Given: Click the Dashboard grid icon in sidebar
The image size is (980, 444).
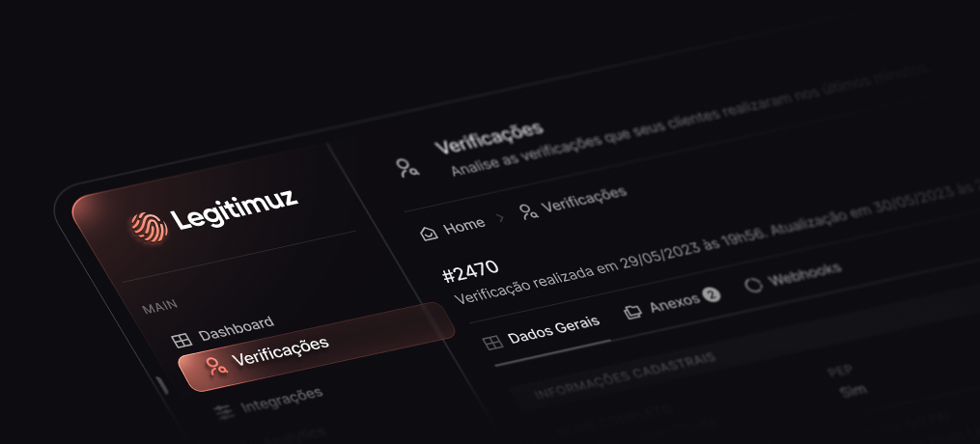Looking at the screenshot, I should pos(182,341).
